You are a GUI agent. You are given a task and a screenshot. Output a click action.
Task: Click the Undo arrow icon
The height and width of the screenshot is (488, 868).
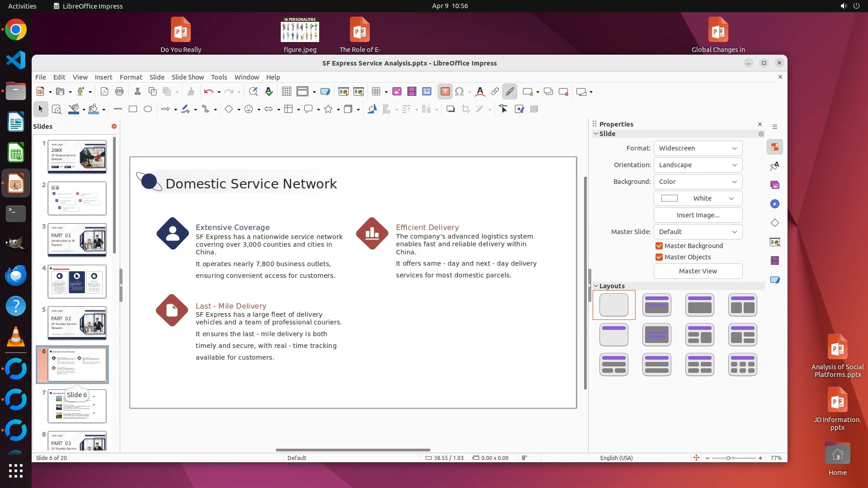[208, 92]
